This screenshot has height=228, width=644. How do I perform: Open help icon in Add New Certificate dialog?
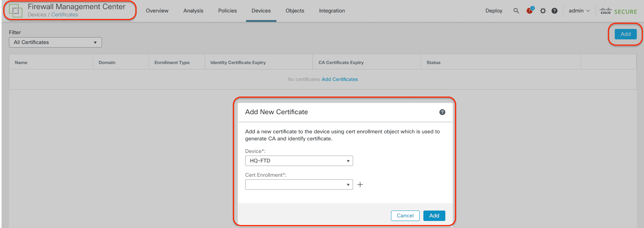coord(442,112)
